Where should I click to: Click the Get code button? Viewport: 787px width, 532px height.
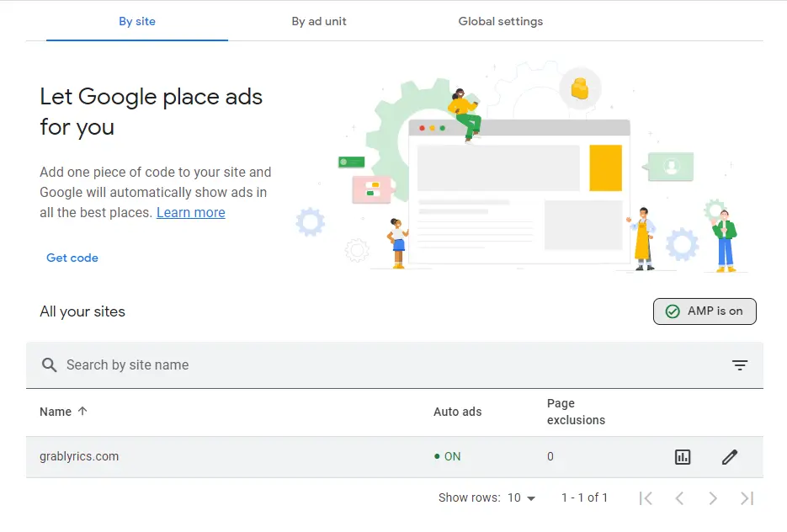coord(72,258)
